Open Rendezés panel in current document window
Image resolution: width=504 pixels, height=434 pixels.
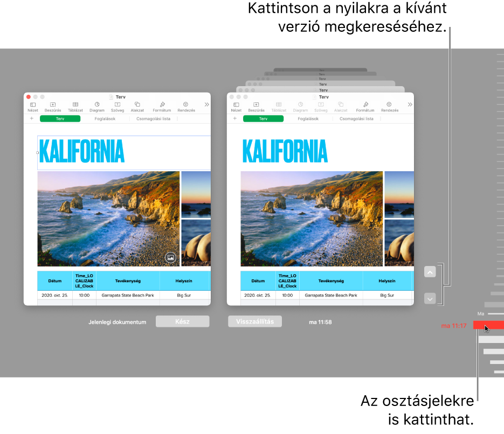pos(186,107)
